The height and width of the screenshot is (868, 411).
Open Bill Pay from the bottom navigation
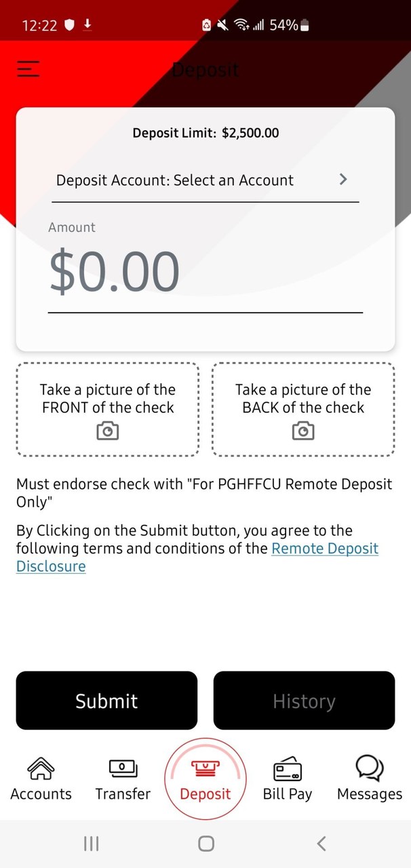point(288,778)
